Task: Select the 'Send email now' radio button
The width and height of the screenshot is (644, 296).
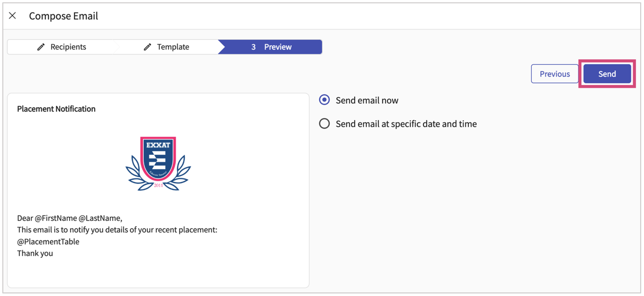Action: [x=324, y=100]
